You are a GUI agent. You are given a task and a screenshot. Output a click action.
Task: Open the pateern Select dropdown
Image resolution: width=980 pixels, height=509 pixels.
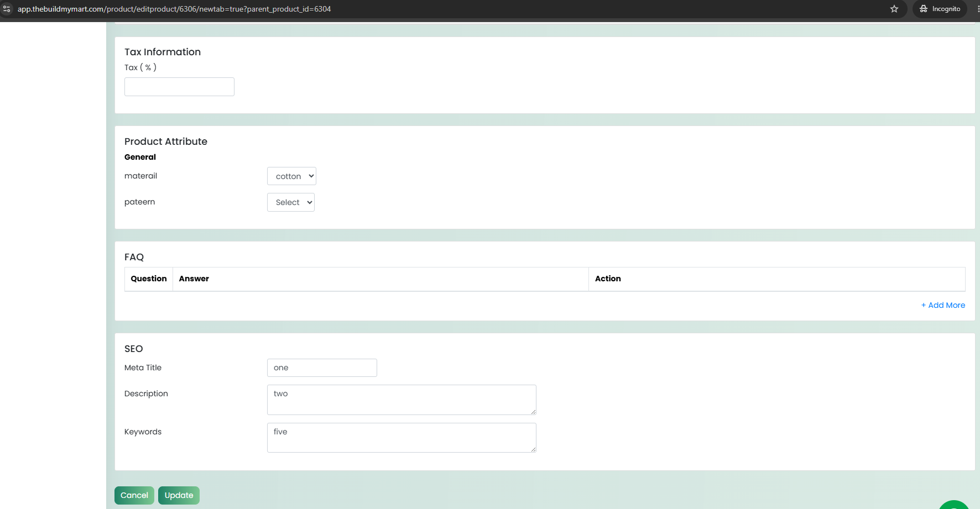tap(291, 202)
